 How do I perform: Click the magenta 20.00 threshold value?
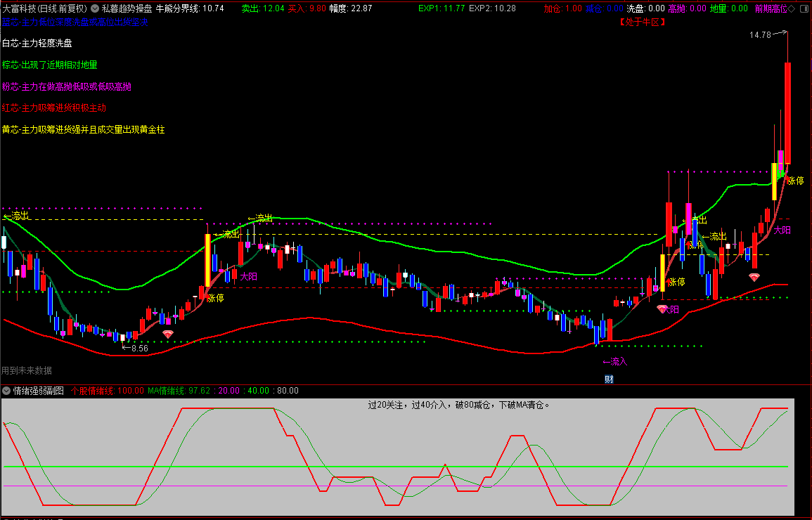(x=229, y=391)
